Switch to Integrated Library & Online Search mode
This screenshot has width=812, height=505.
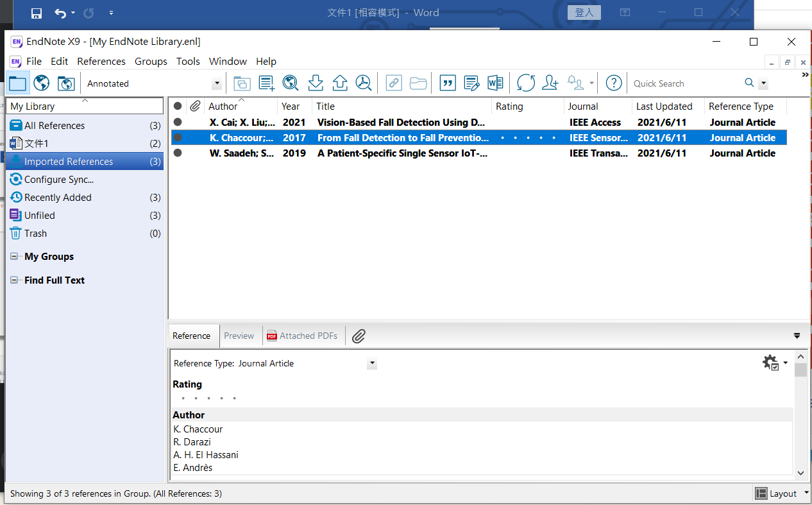[x=65, y=83]
